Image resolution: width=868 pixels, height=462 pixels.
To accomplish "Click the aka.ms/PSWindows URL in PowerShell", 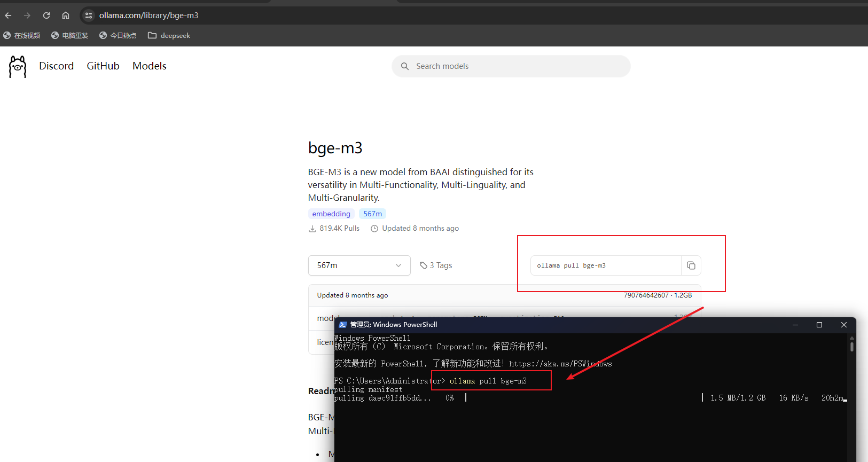I will 560,364.
